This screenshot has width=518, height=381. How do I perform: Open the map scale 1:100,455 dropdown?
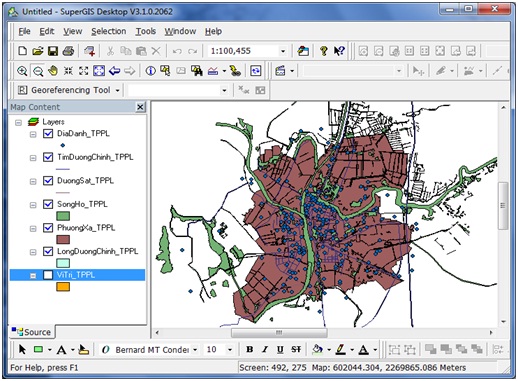[283, 51]
